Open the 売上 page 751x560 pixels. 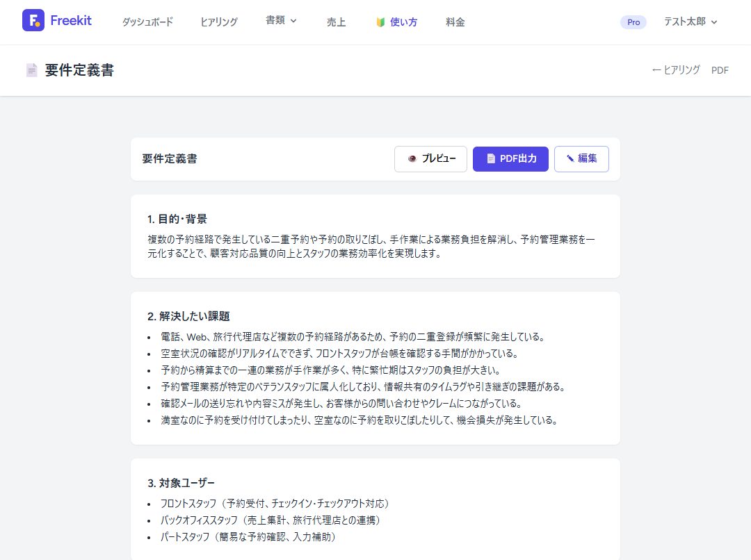(337, 22)
